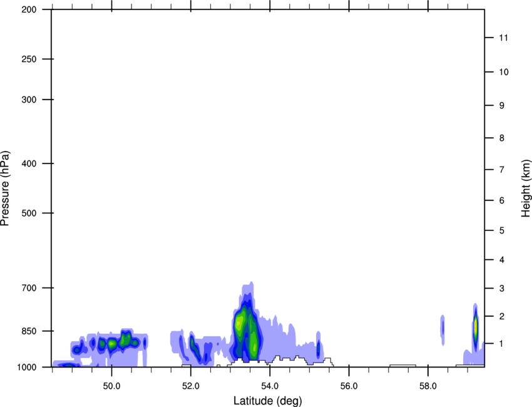
Task: Click pressure tick label '300'
Action: 29,100
